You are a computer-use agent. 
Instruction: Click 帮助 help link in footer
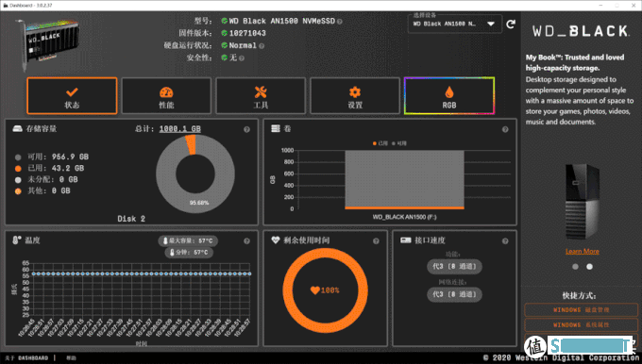pos(71,357)
